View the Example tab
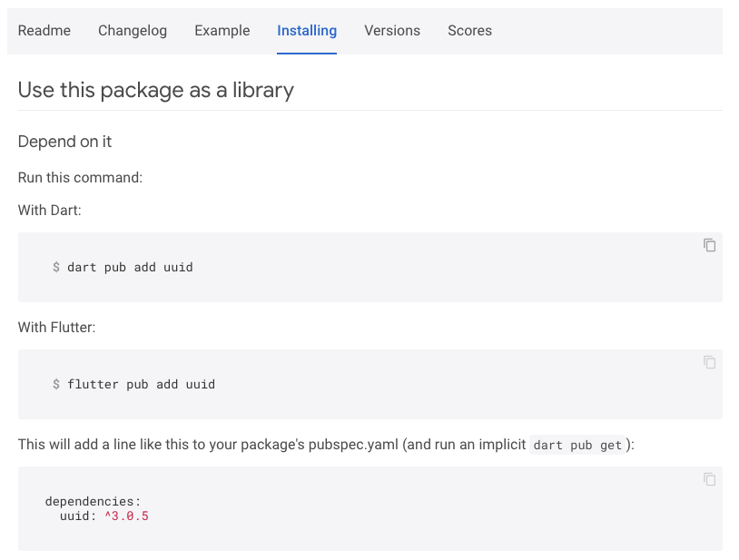This screenshot has height=560, width=739. 222,31
